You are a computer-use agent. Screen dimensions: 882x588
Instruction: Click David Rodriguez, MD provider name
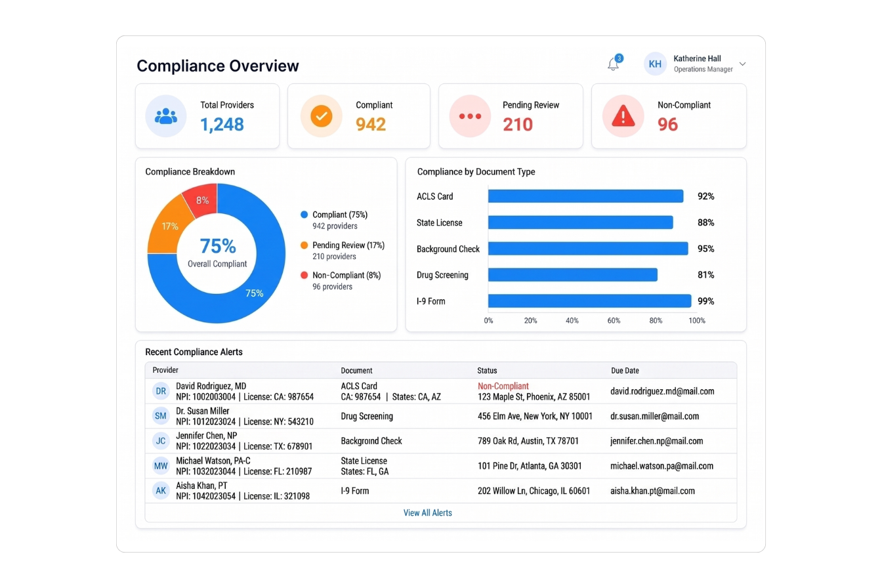pyautogui.click(x=211, y=386)
